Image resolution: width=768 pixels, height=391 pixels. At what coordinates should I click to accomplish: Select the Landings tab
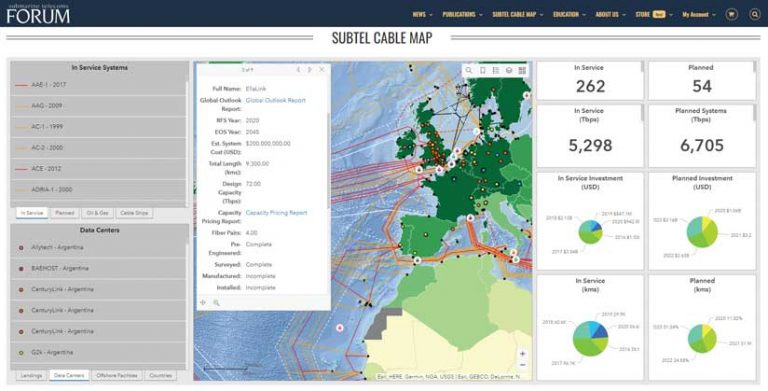tap(32, 375)
